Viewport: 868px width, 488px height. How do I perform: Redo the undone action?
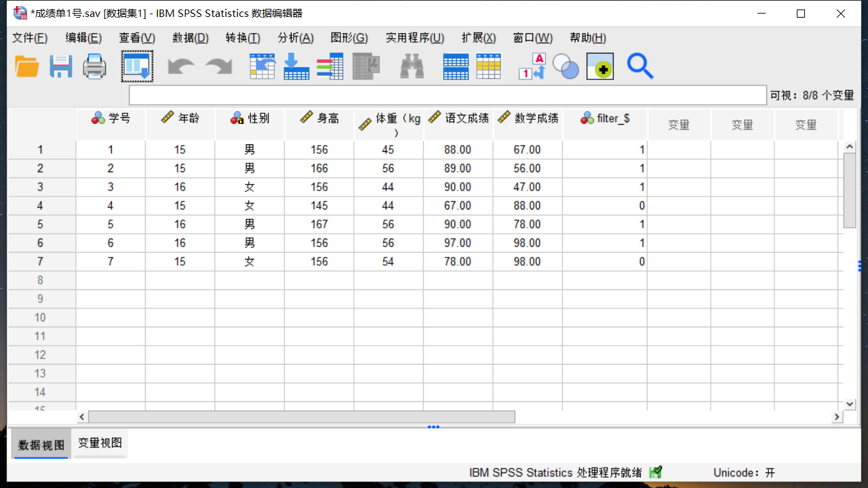(x=218, y=66)
